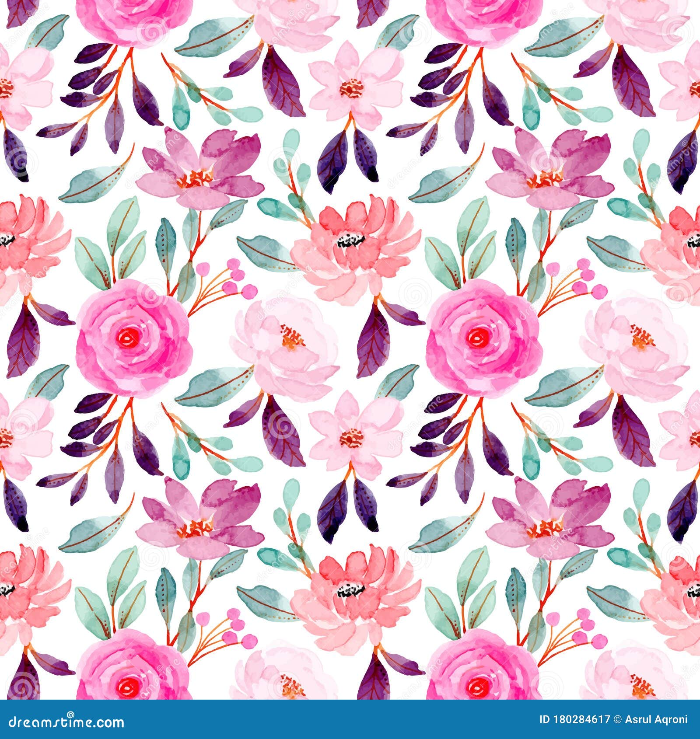Click the author name Asrul Aqroni
The width and height of the screenshot is (700, 739).
coord(656,720)
